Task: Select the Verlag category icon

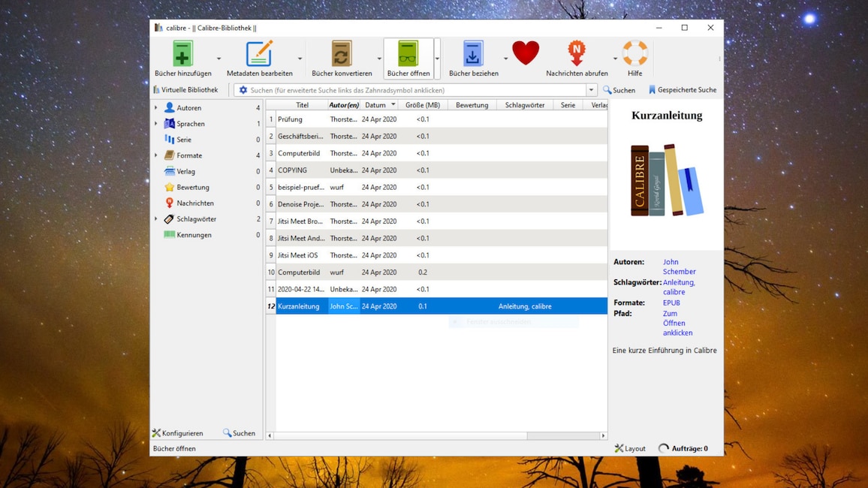Action: click(170, 171)
